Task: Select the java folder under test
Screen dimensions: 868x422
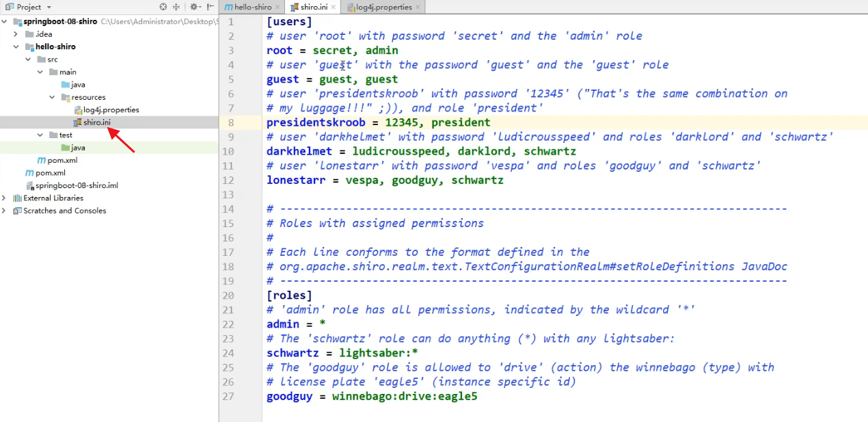Action: click(x=78, y=148)
